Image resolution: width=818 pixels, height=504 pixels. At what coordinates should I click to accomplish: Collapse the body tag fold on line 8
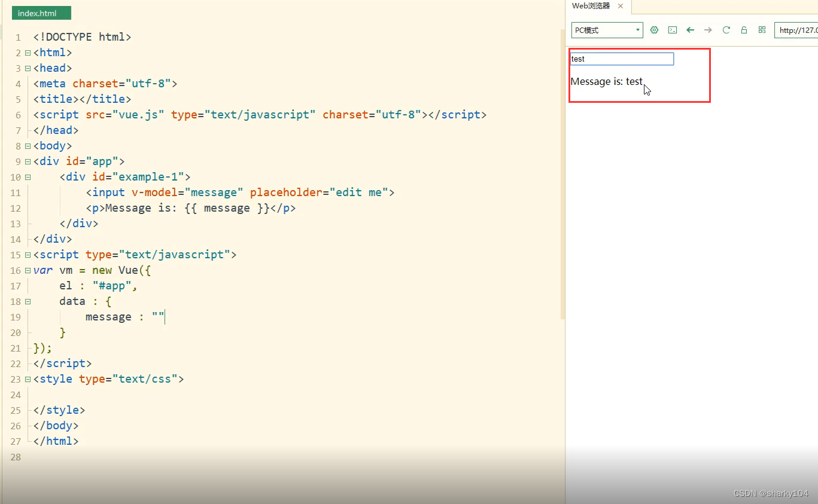point(28,146)
